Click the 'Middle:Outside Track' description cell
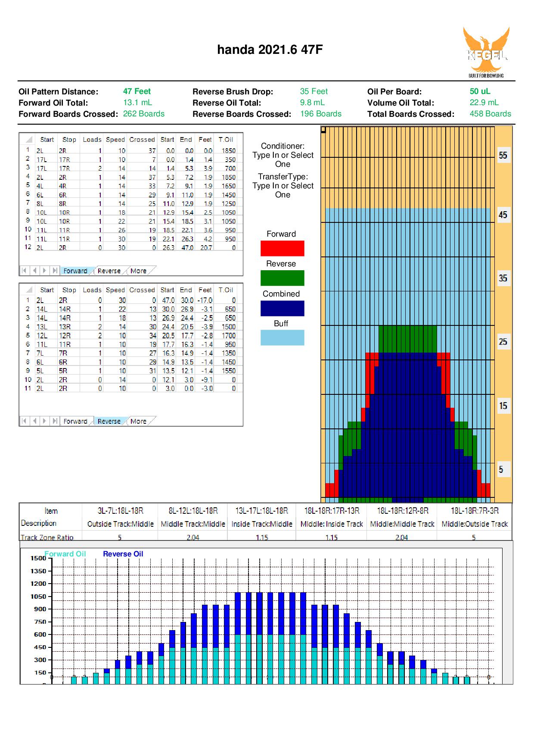The image size is (534, 756). pyautogui.click(x=475, y=524)
